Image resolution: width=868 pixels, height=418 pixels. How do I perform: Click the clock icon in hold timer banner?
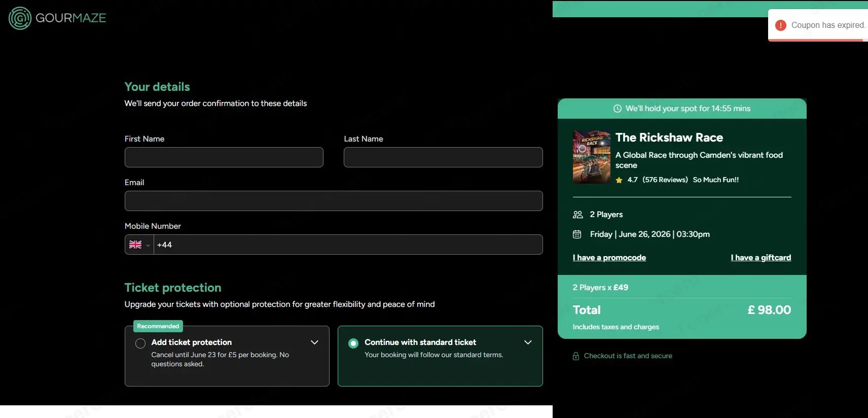[617, 109]
